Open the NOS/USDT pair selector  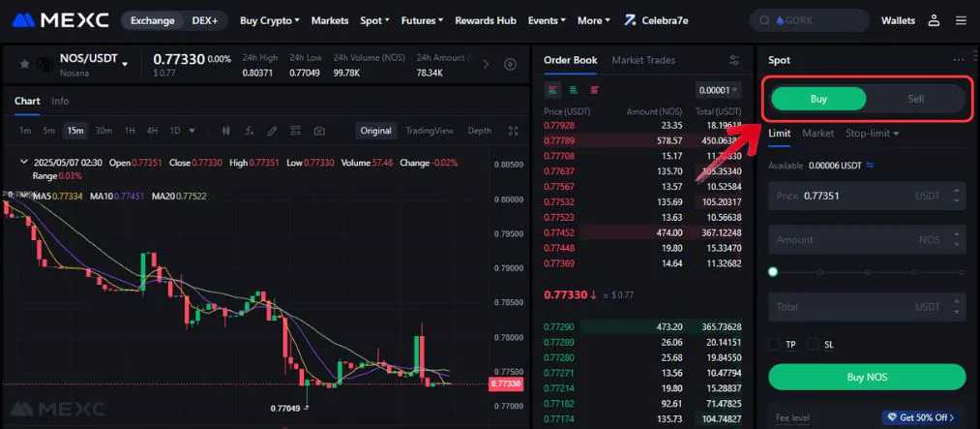coord(94,59)
